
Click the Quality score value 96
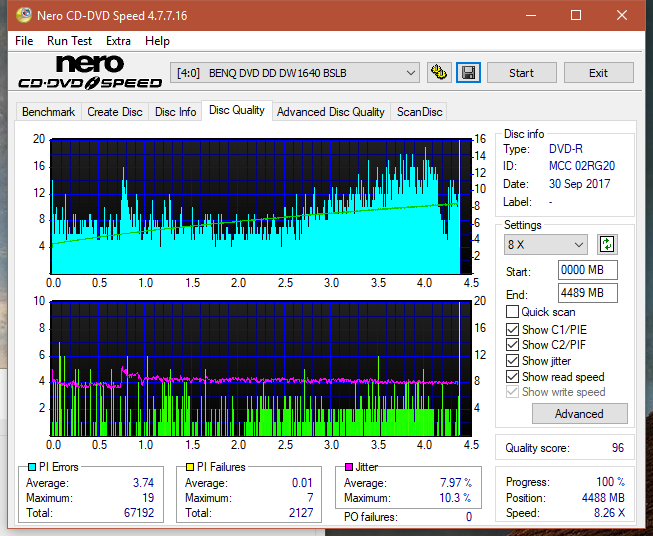(x=618, y=448)
